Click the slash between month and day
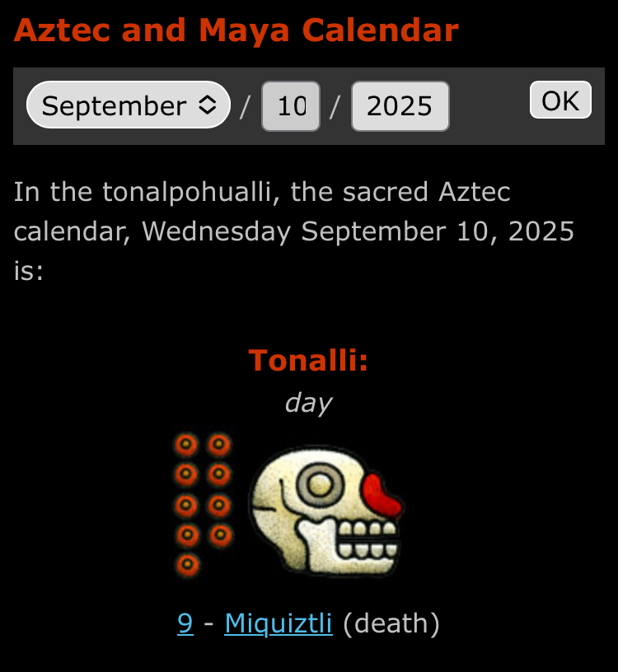 tap(245, 107)
